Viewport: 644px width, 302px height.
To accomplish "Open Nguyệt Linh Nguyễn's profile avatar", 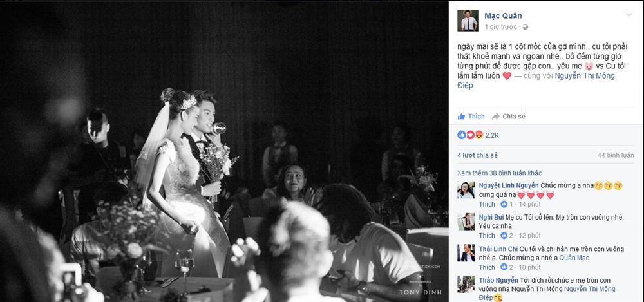I will [466, 190].
